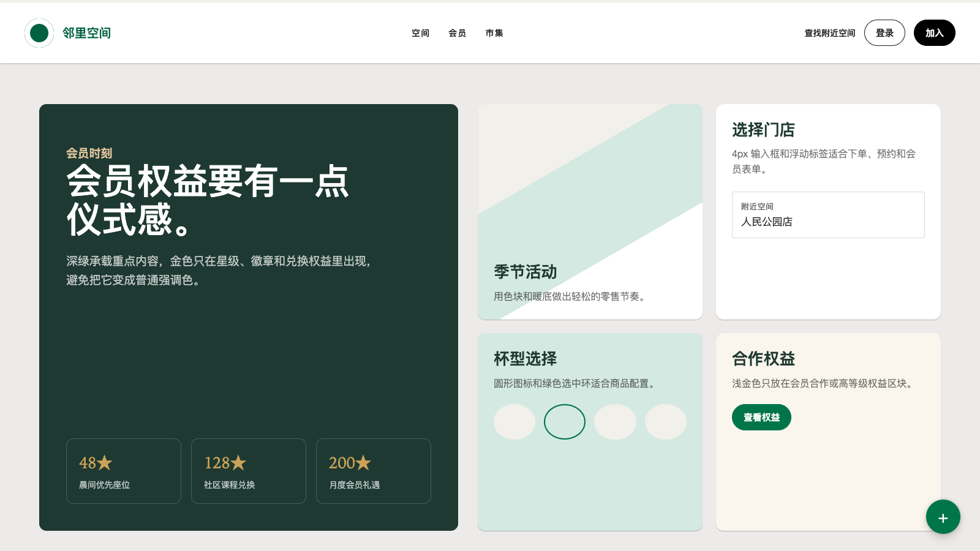Select the fourth cup size circle

666,422
